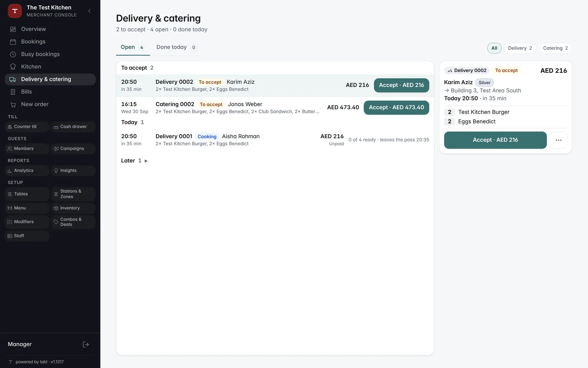The image size is (588, 368).
Task: Open Insights
Action: click(73, 171)
